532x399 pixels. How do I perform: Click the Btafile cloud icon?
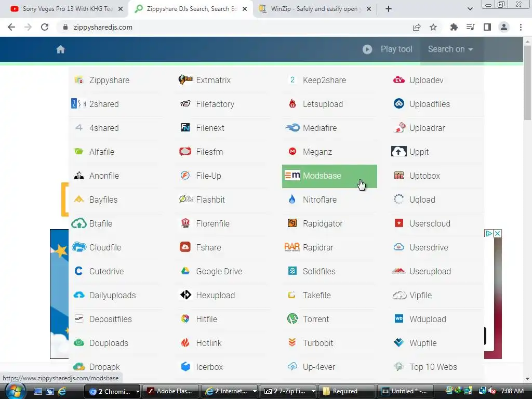tap(79, 223)
